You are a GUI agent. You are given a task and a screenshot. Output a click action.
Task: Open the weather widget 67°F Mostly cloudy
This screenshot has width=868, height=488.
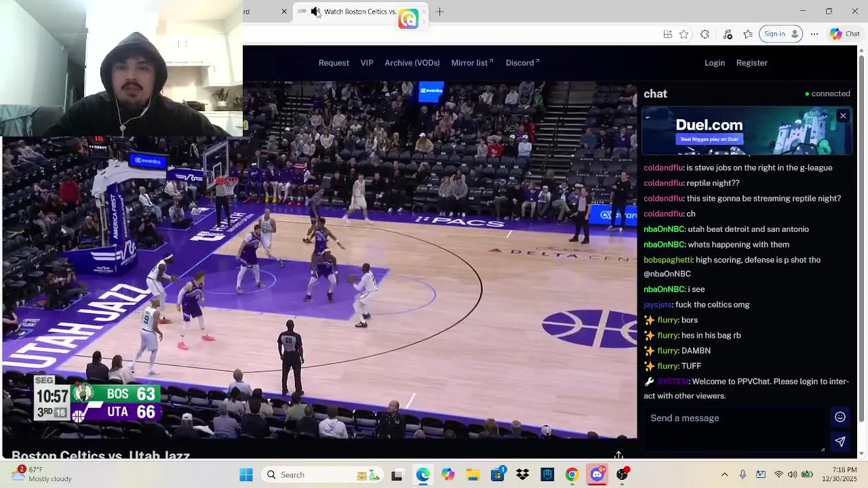(41, 474)
